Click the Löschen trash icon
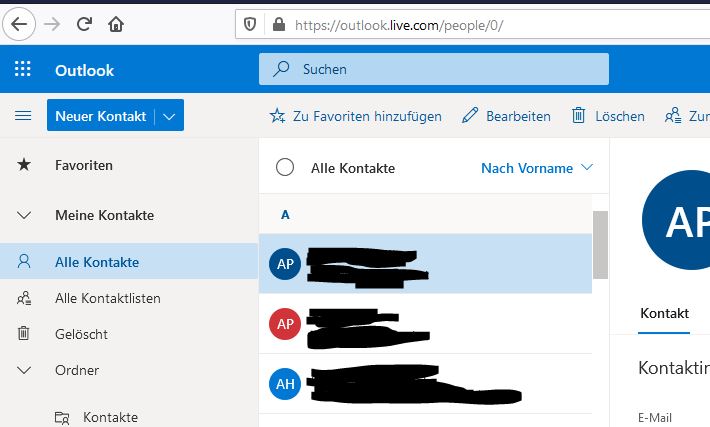Screen dimensions: 710x427 coord(578,116)
